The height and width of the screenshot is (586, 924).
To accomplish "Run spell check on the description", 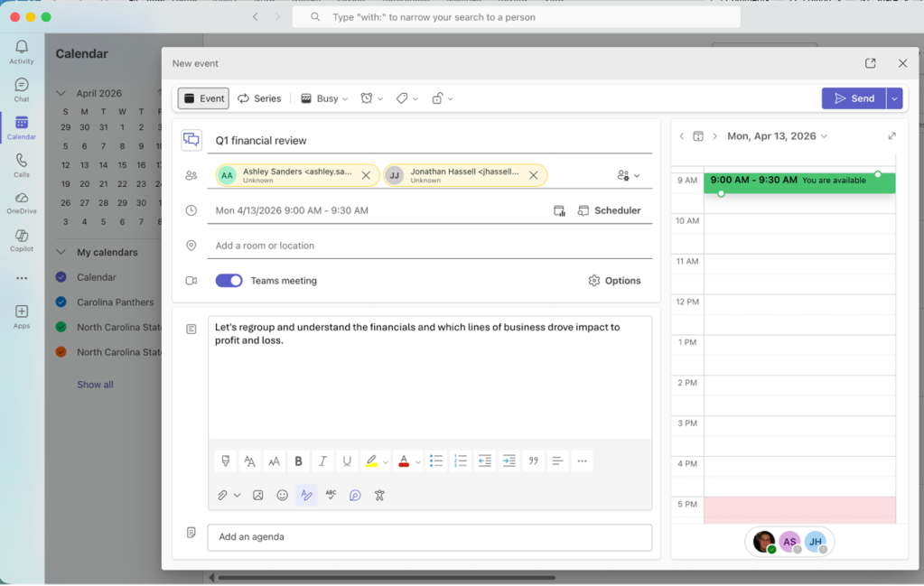I will click(331, 495).
